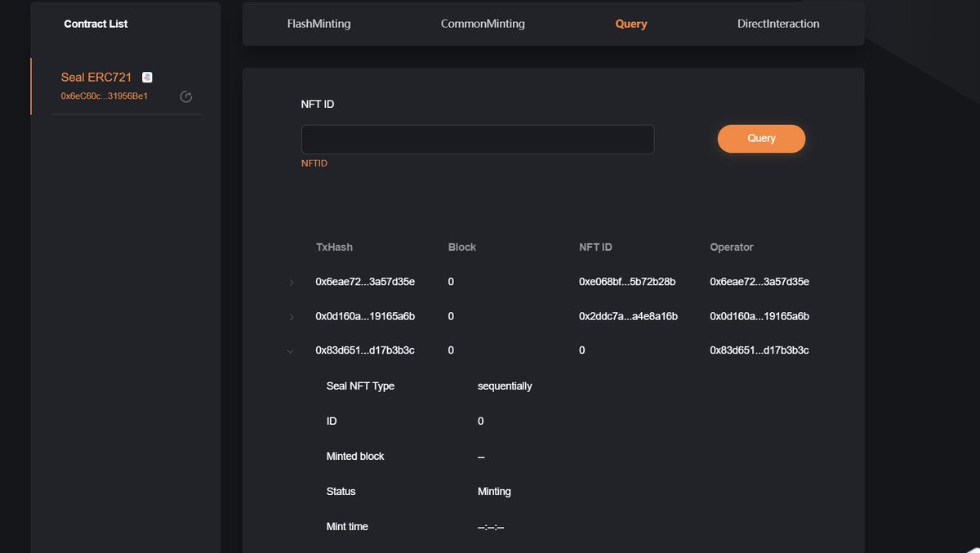
Task: Click the NFT ID label above input
Action: [318, 105]
